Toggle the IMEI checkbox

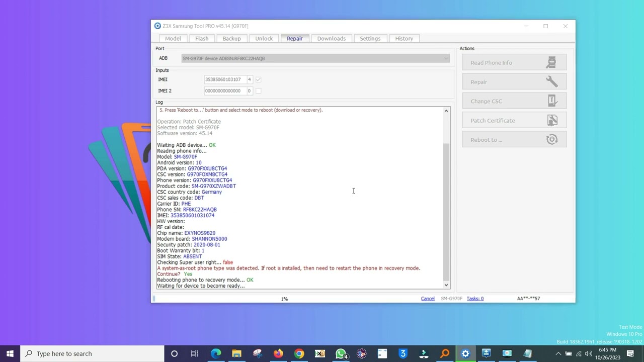coord(258,79)
